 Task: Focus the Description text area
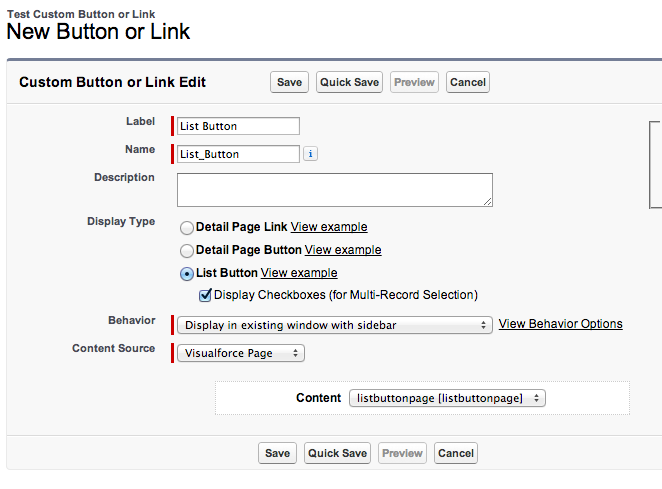334,189
